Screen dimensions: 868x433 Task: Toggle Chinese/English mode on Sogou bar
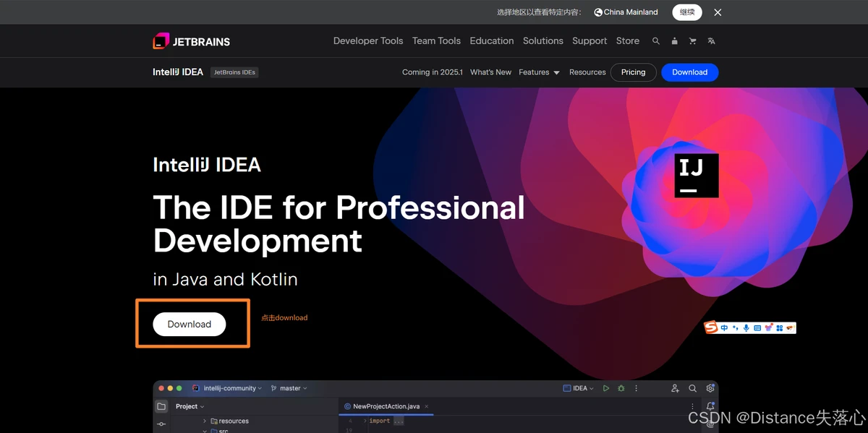pyautogui.click(x=724, y=328)
